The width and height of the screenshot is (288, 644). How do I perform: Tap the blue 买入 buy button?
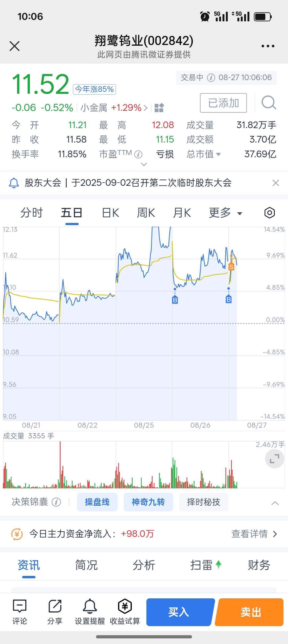pos(180,612)
